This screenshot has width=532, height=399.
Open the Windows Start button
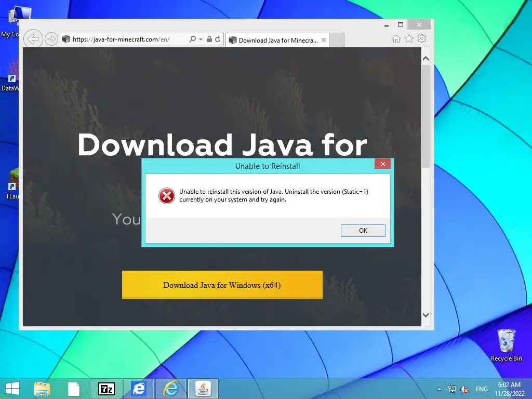click(x=12, y=389)
